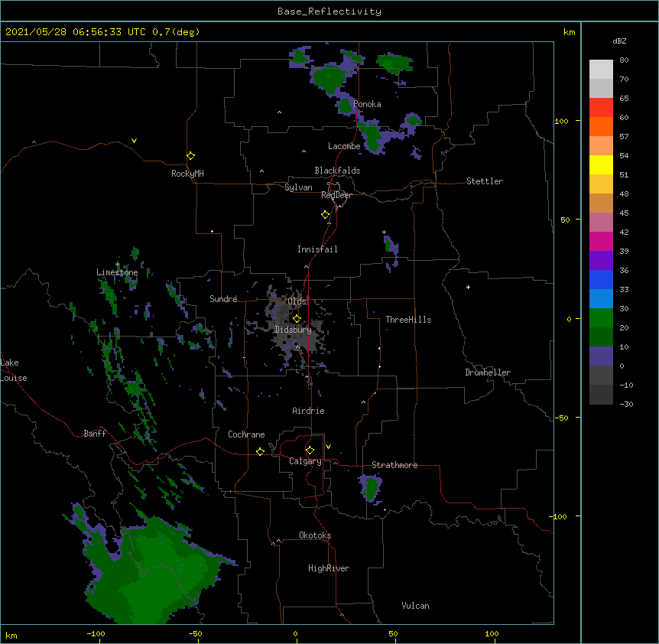Viewport: 659px width, 644px height.
Task: Select the ThreeHills label
Action: (x=408, y=320)
